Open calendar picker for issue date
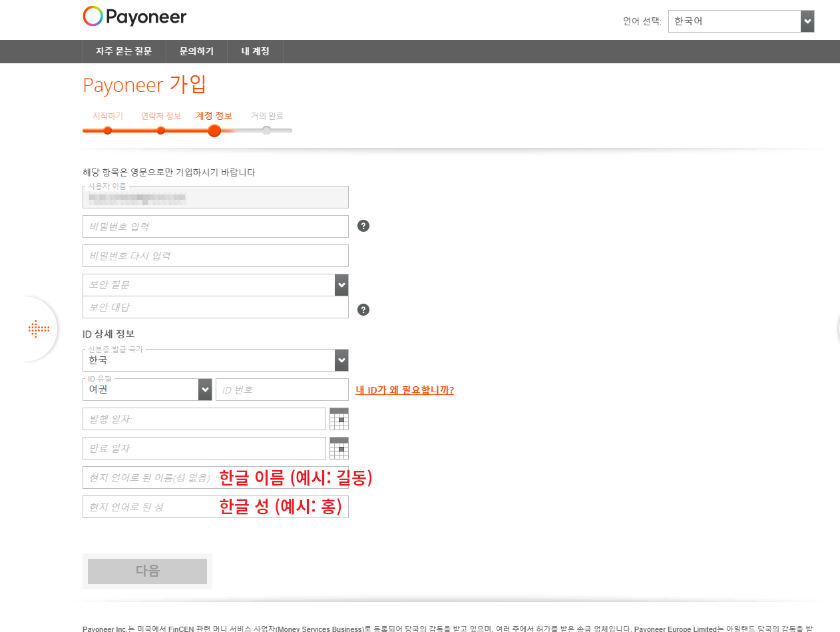This screenshot has width=840, height=632. tap(339, 419)
